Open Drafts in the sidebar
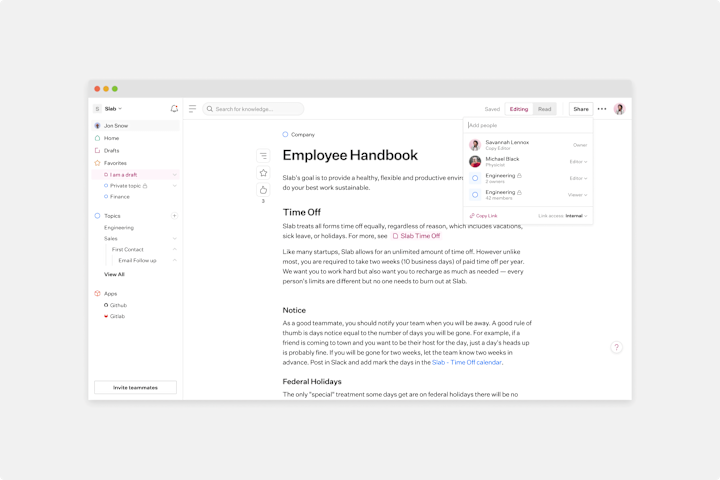This screenshot has height=480, width=720. point(111,150)
